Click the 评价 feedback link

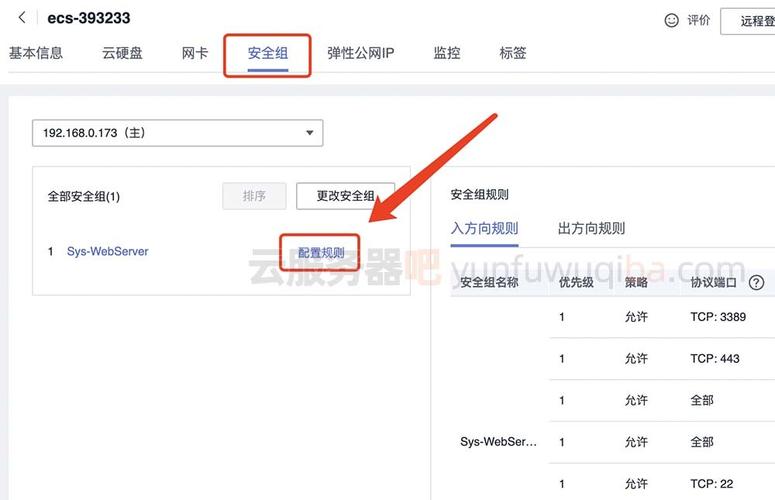click(x=698, y=20)
